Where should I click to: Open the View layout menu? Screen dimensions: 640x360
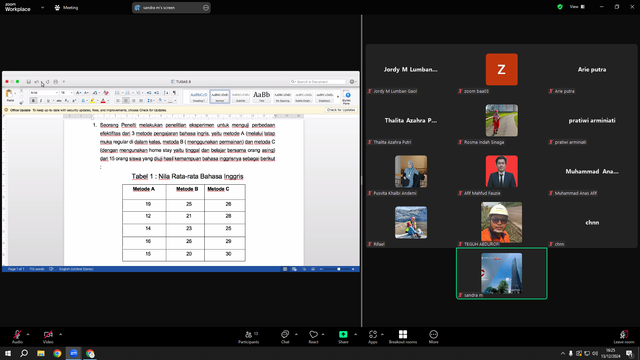click(x=577, y=7)
